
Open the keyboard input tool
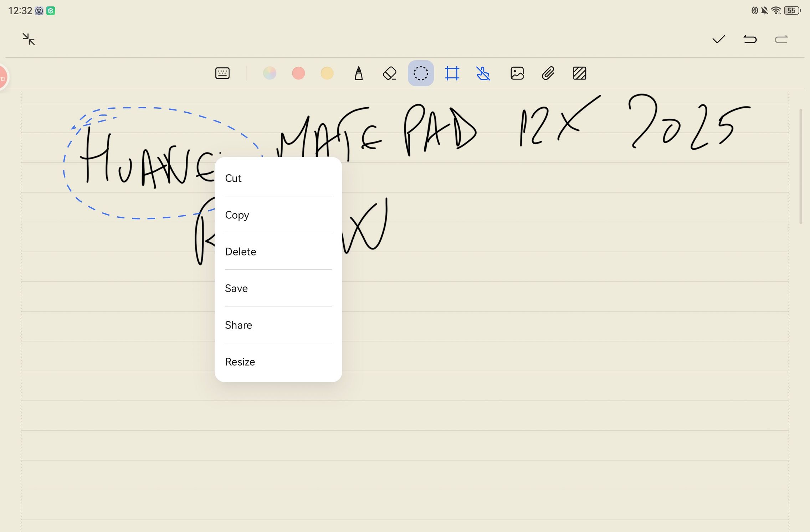[222, 73]
